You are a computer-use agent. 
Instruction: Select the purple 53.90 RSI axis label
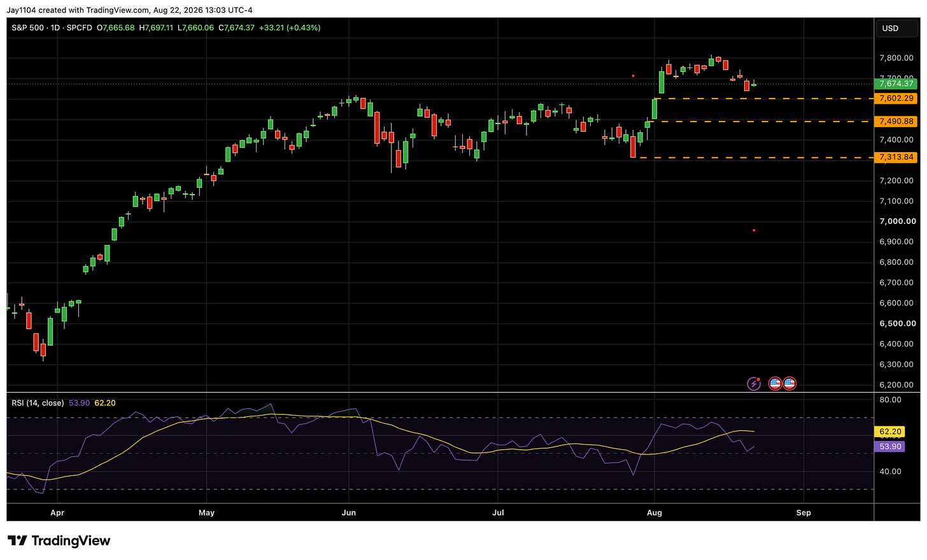[x=890, y=447]
